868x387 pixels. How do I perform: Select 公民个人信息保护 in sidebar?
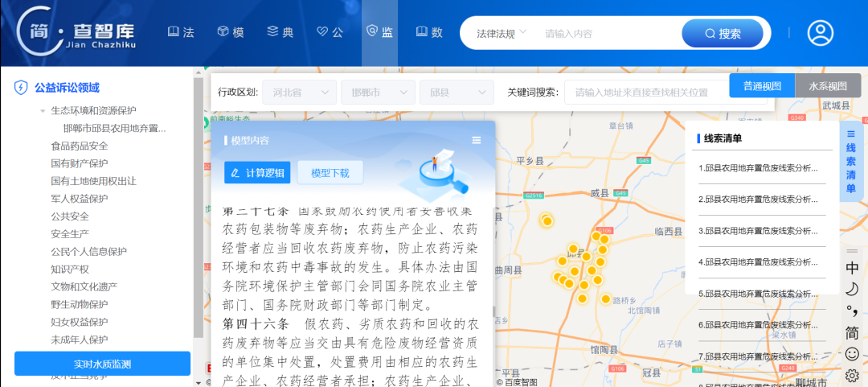coord(88,252)
